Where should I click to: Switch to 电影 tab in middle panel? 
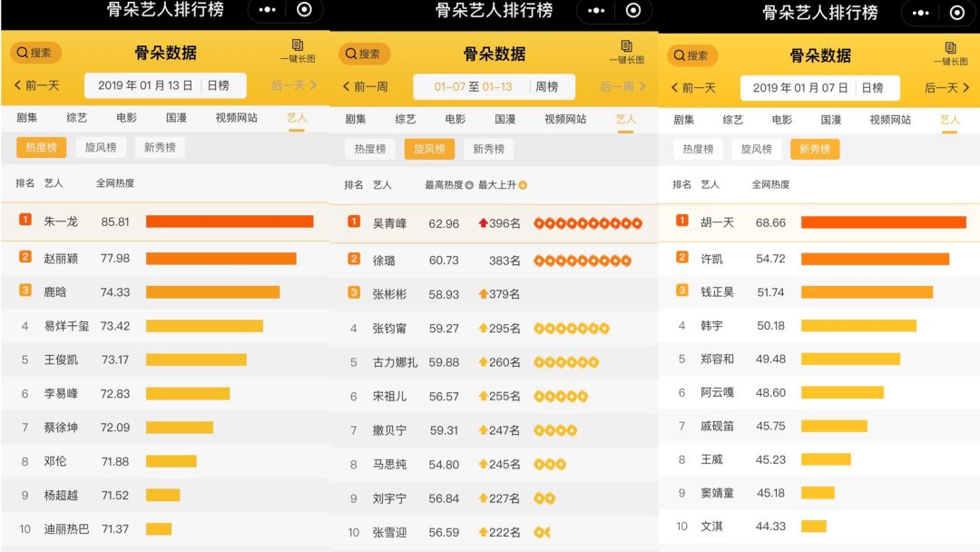455,119
